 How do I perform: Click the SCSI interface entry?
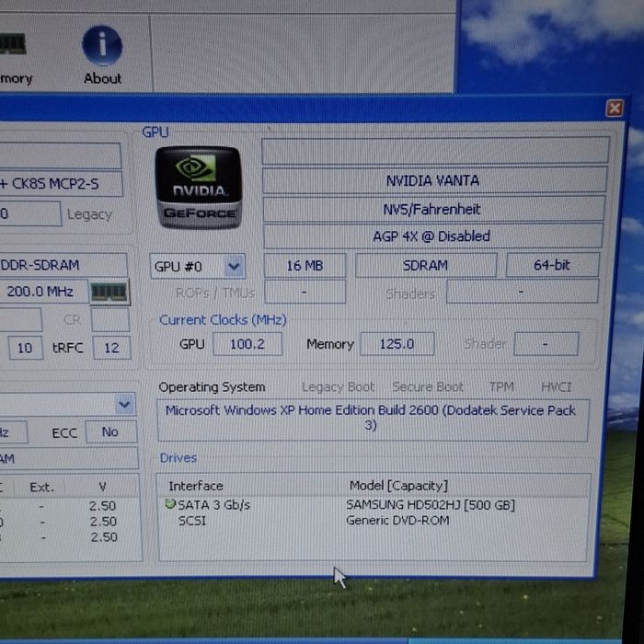click(x=191, y=521)
